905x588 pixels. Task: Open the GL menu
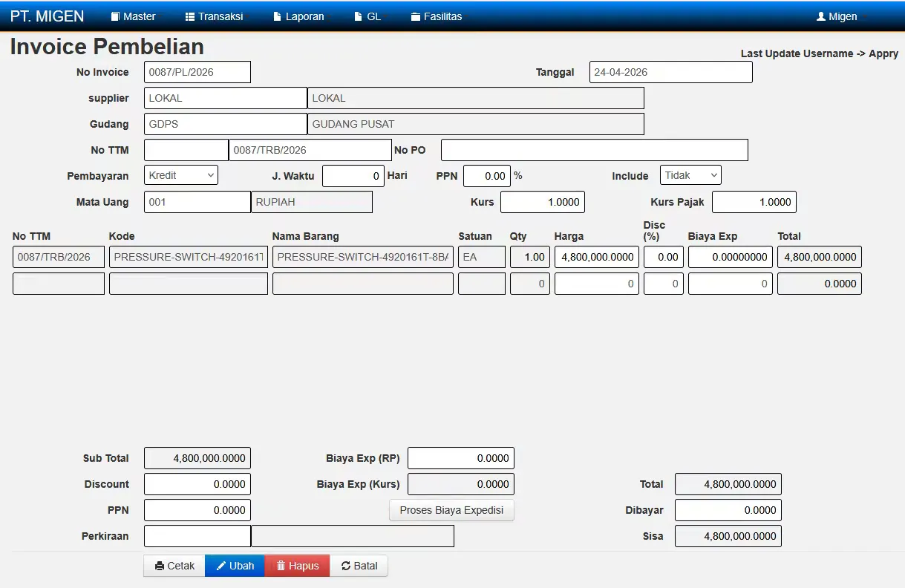click(x=368, y=16)
